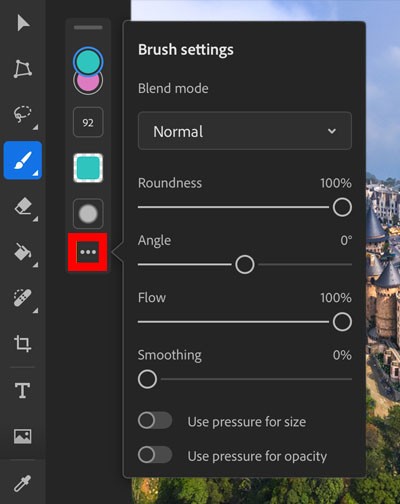Select the Lasso selection tool
Viewport: 400px width, 504px height.
tap(23, 115)
